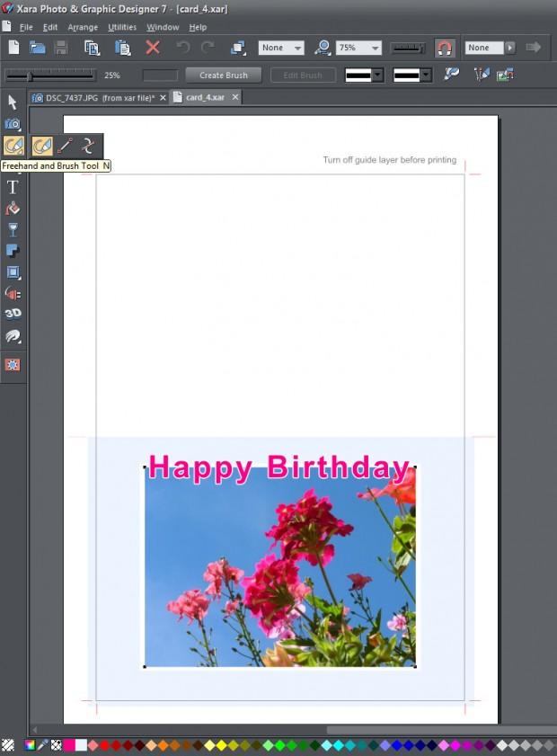
Task: Select the Transparency tool wine glass icon
Action: (x=13, y=229)
